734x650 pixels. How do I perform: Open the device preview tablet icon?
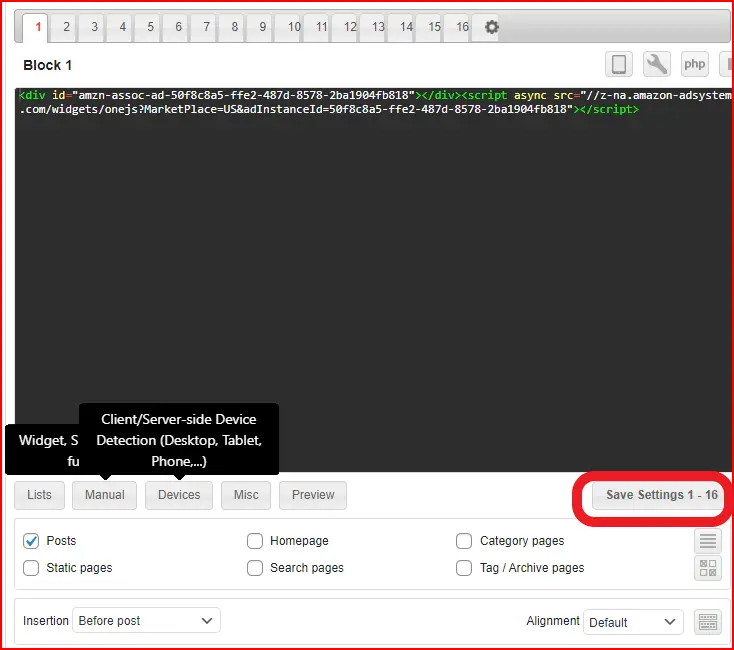click(619, 64)
